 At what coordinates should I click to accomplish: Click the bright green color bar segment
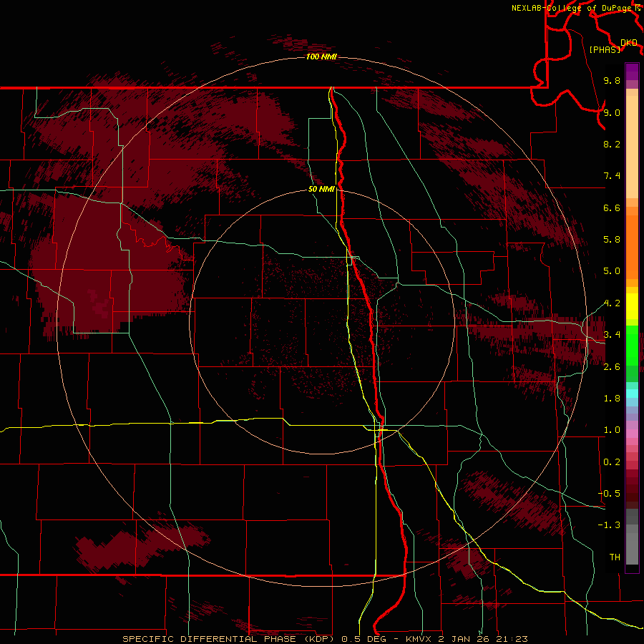point(632,346)
